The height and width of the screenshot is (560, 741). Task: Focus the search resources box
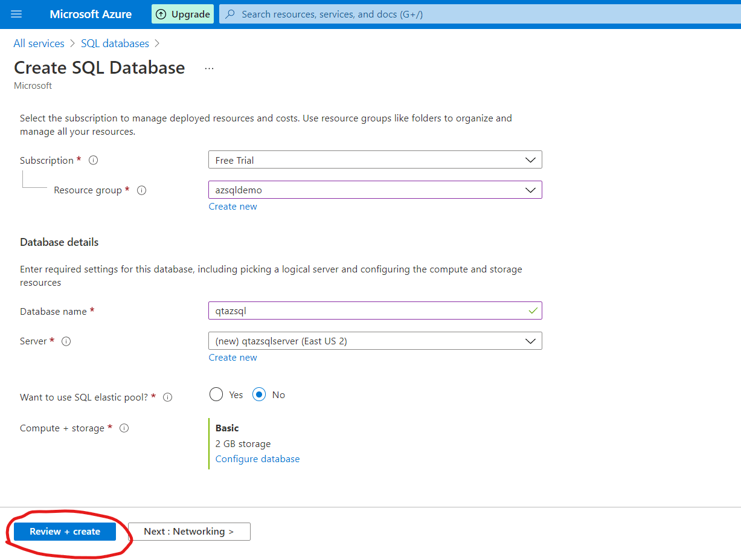(480, 14)
